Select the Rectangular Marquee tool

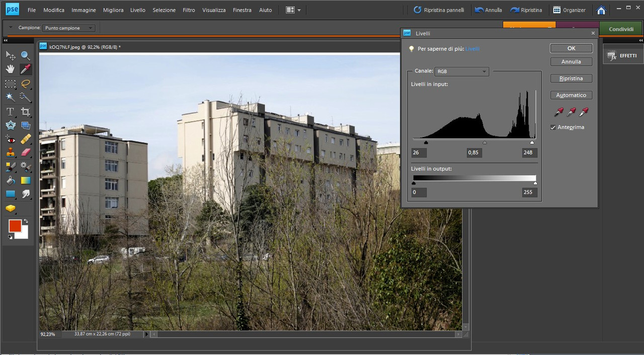(x=10, y=84)
